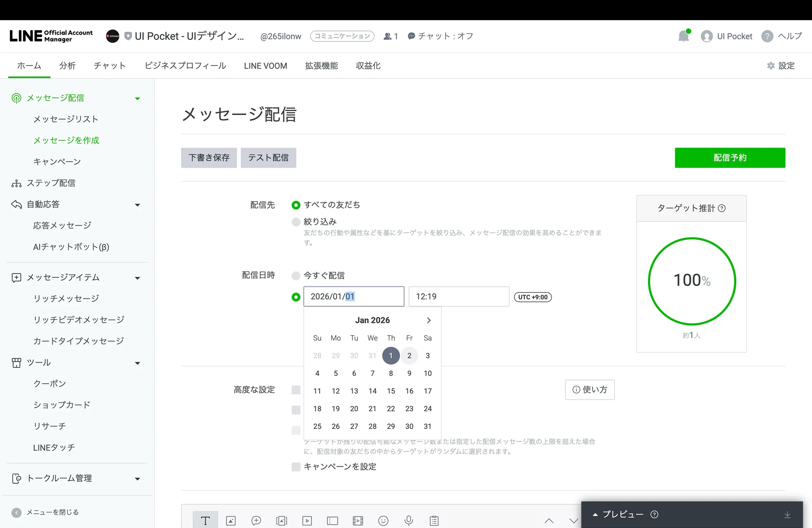Go to next month in calendar
Image resolution: width=812 pixels, height=528 pixels.
tap(429, 320)
